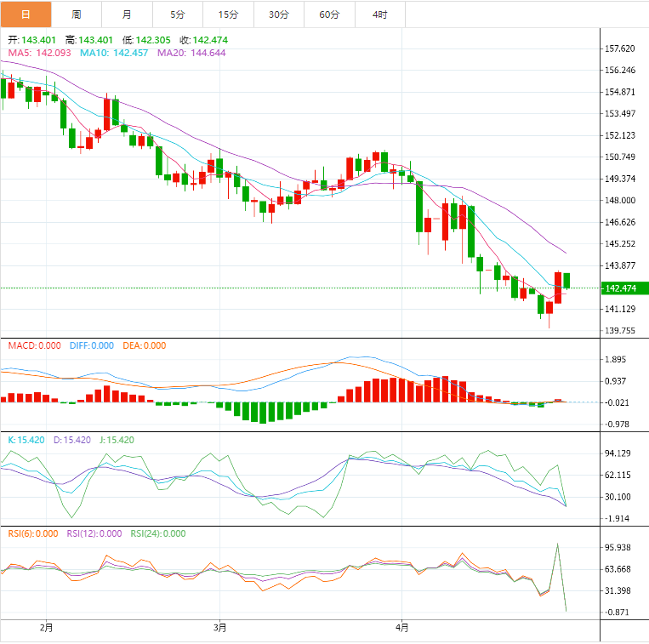Click the opening price 开: 143.401
Screen dimensions: 649x644
(x=31, y=40)
